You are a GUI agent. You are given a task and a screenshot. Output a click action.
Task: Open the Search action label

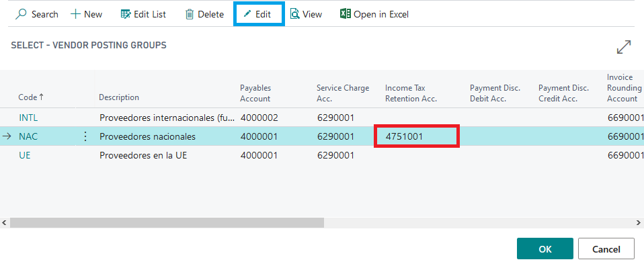pos(45,14)
